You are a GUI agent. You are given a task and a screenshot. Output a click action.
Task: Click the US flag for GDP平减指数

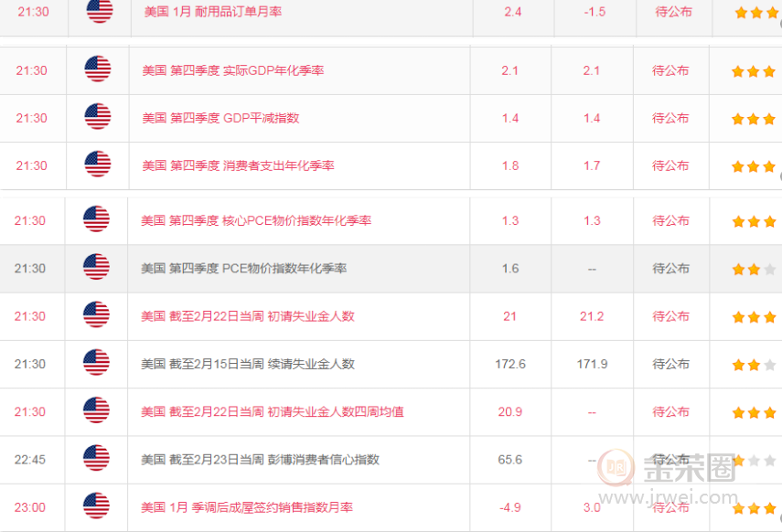pyautogui.click(x=98, y=118)
